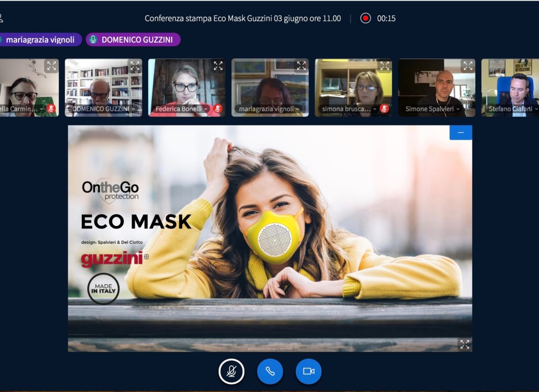Expand mariagrazia vignoli's video to fullscreen
The height and width of the screenshot is (392, 539).
(x=301, y=66)
